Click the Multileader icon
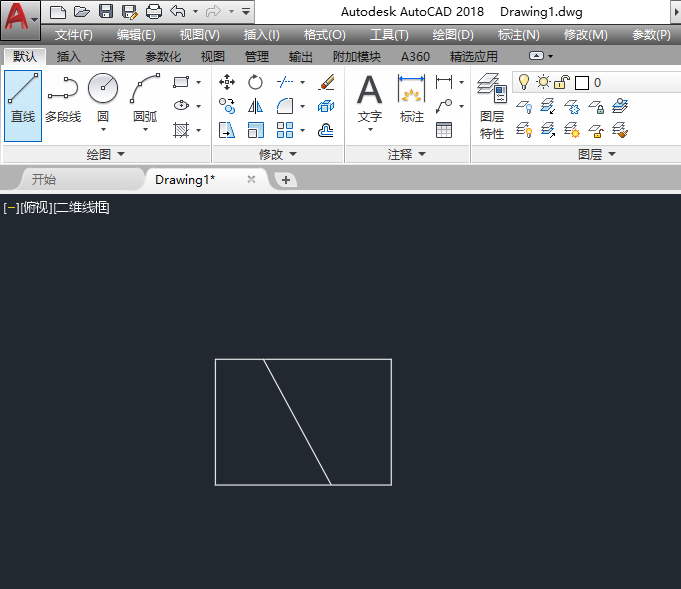 pos(444,106)
